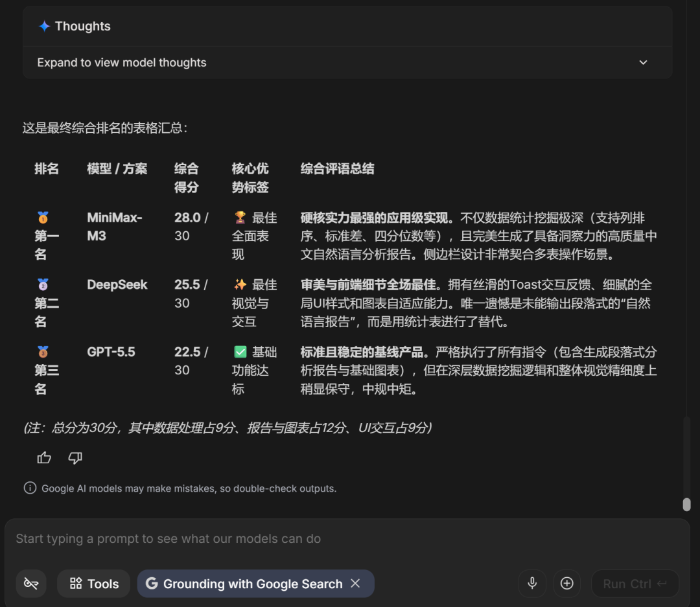The width and height of the screenshot is (700, 607).
Task: Click the gold first-place medal icon
Action: (x=43, y=218)
